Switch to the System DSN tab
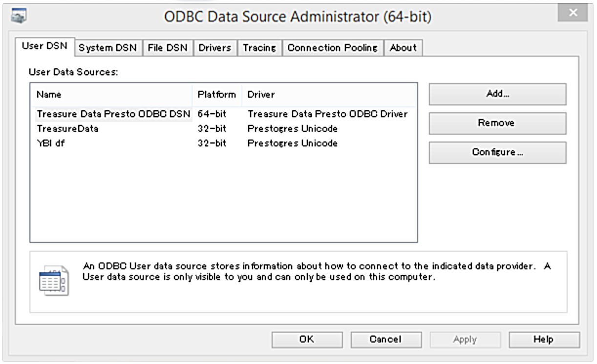 point(108,48)
